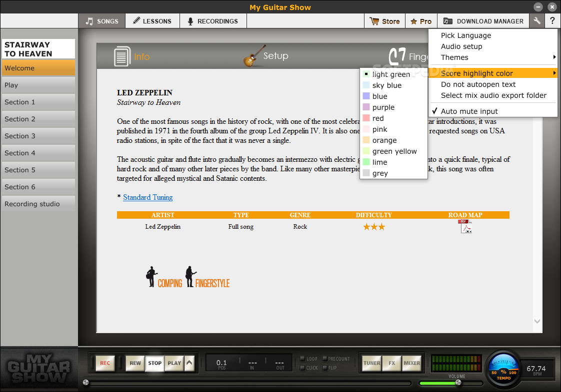Toggle the PRECOUNT checkbox
The image size is (561, 392).
(x=325, y=359)
